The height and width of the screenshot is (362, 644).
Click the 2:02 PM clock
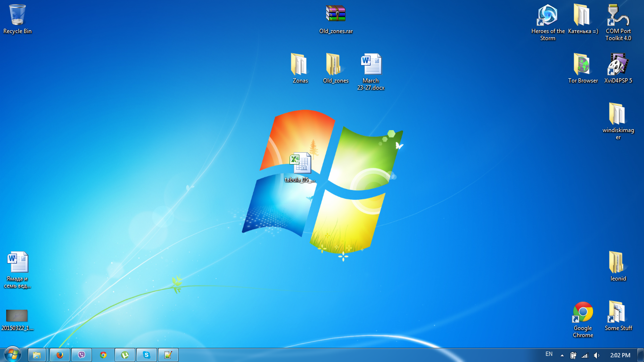[x=620, y=355]
